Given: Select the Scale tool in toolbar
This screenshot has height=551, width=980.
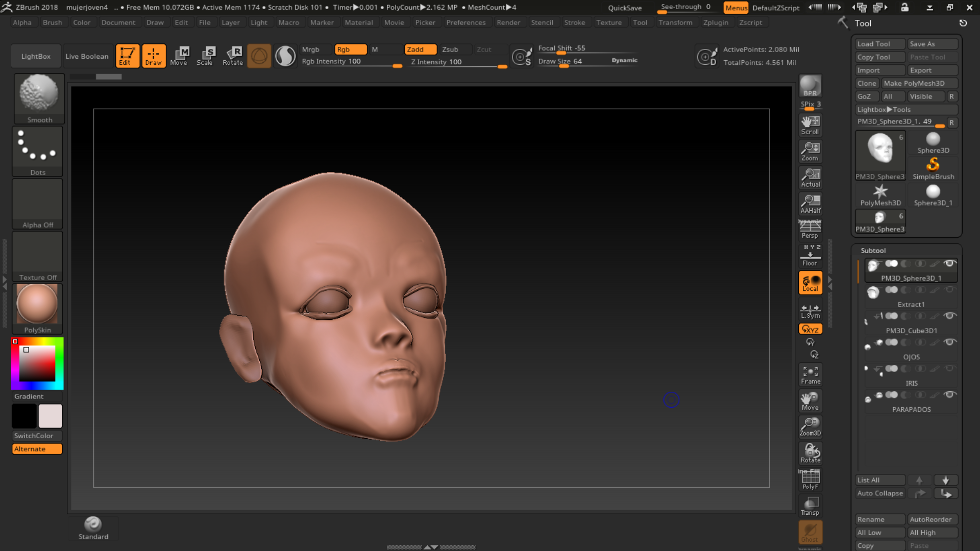Looking at the screenshot, I should pyautogui.click(x=205, y=56).
